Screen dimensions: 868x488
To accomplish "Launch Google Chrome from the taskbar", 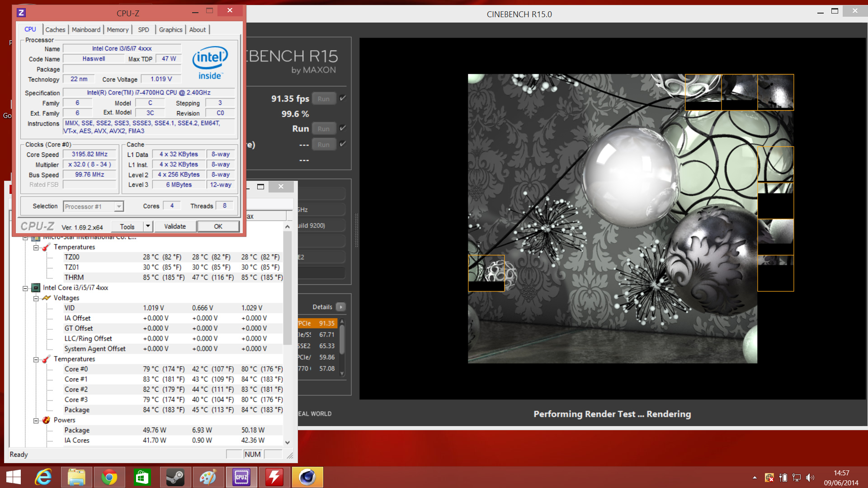I will click(109, 477).
